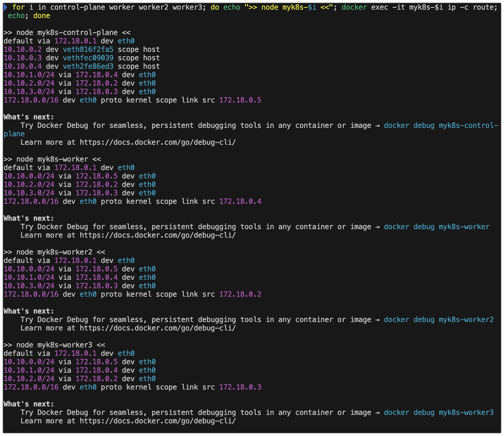Click the 10.10.0.3 host route address
The image size is (504, 436).
(23, 58)
